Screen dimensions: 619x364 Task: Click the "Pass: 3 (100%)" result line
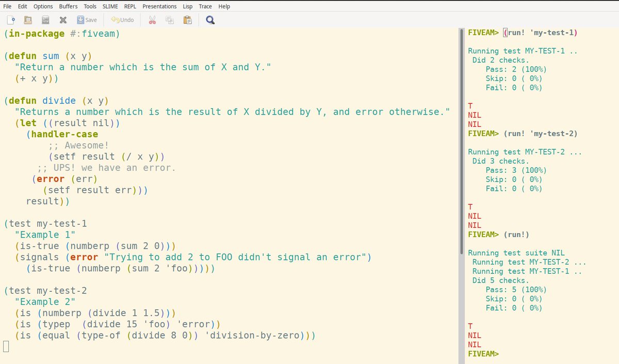click(516, 170)
